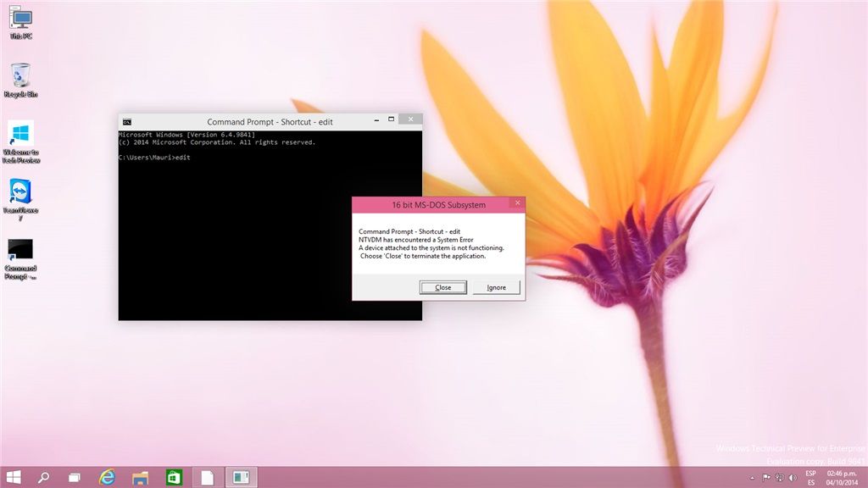Open the ESP language input indicator
This screenshot has height=488, width=868.
(x=810, y=478)
